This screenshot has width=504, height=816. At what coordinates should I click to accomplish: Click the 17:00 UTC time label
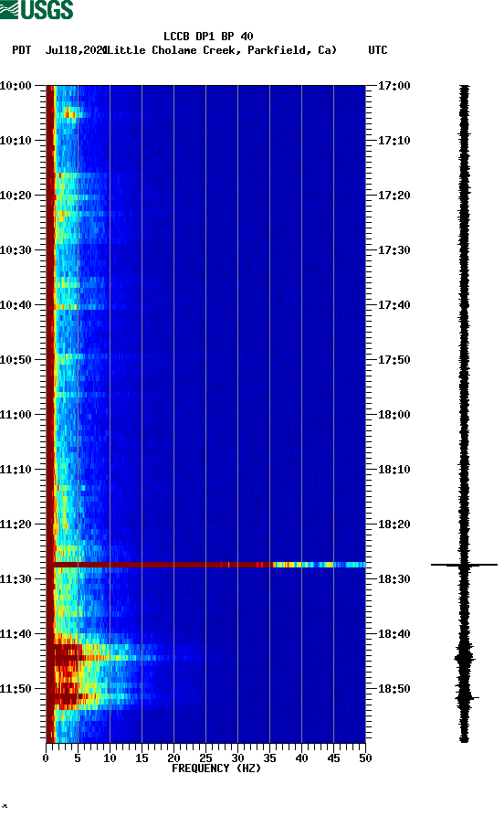pos(394,85)
